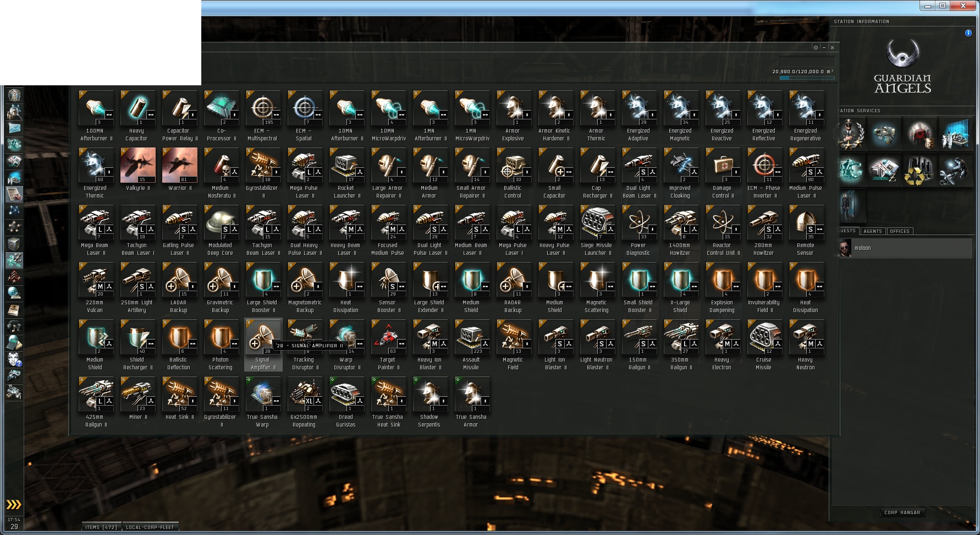Select the Reactor Control Unit II item

[722, 230]
